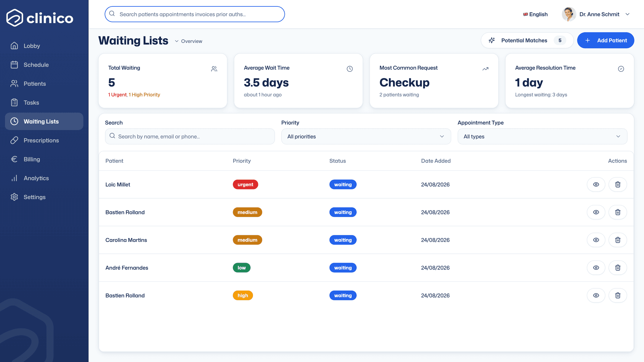This screenshot has height=362, width=644.
Task: Click Dr. Anne Schmit avatar photo
Action: [569, 14]
